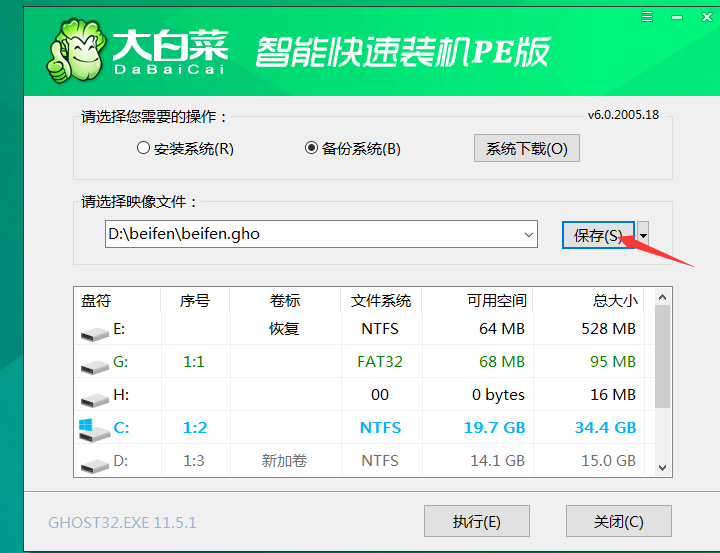Open the hamburger menu icon in title bar
This screenshot has width=720, height=553.
click(x=647, y=17)
